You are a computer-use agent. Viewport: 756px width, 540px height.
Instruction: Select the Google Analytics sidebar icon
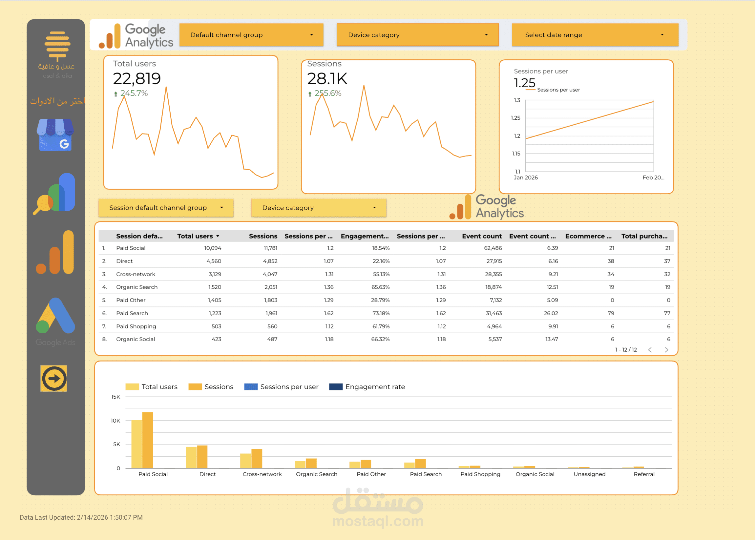[x=55, y=253]
